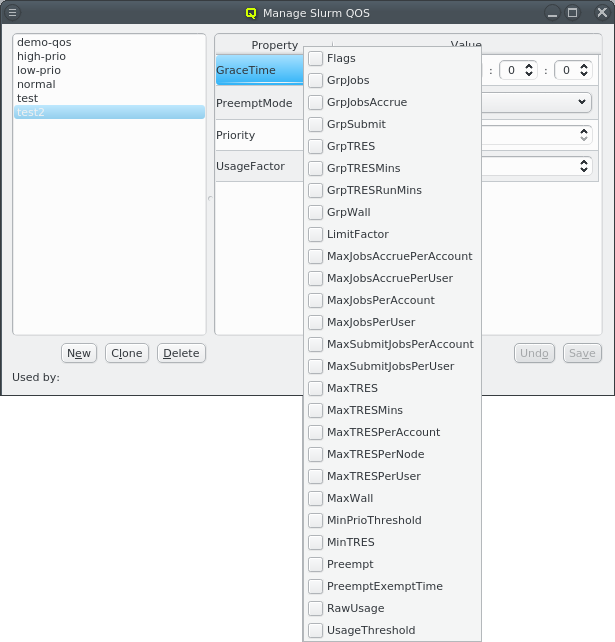This screenshot has height=642, width=615.
Task: Toggle the Preempt checkbox
Action: (315, 564)
